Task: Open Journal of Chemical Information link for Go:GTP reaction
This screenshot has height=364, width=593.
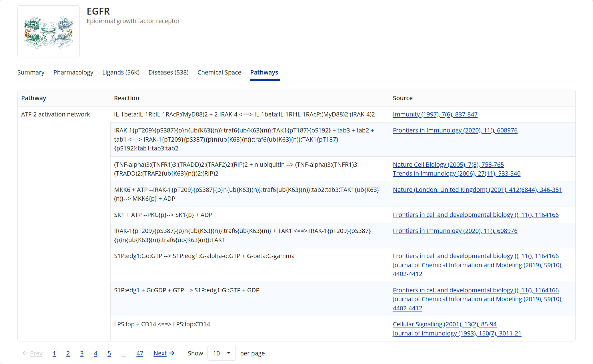Action: pos(478,270)
